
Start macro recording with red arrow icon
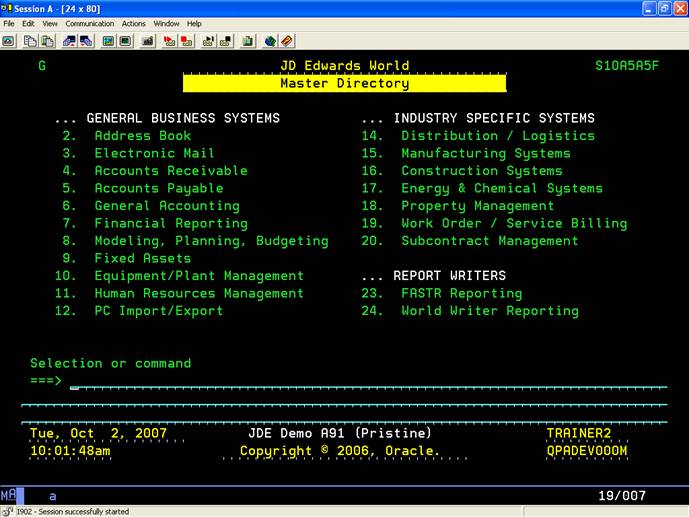(x=169, y=41)
